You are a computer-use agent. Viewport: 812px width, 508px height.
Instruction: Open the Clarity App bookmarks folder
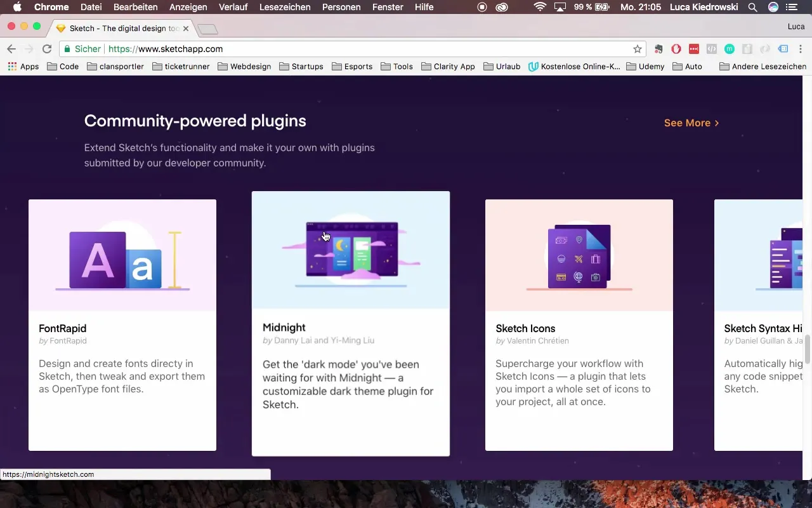(x=448, y=66)
